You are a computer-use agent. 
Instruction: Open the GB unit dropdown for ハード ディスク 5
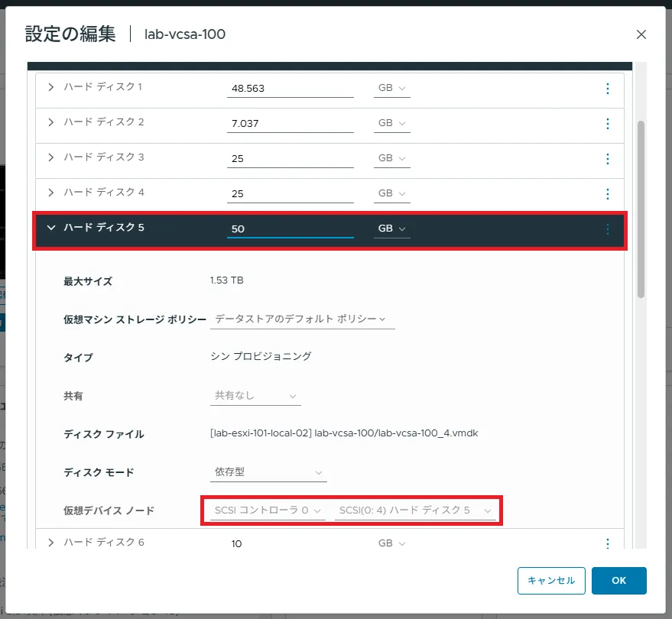tap(391, 228)
